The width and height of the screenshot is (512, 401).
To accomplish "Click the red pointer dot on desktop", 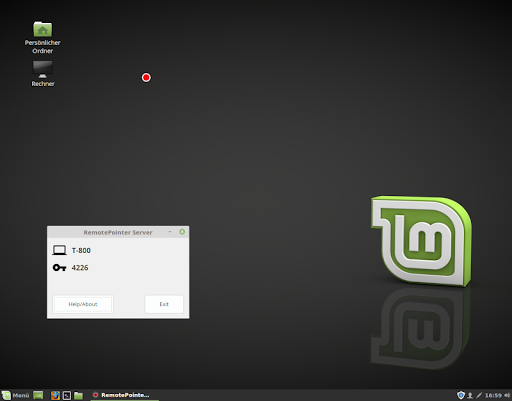I will coord(146,78).
